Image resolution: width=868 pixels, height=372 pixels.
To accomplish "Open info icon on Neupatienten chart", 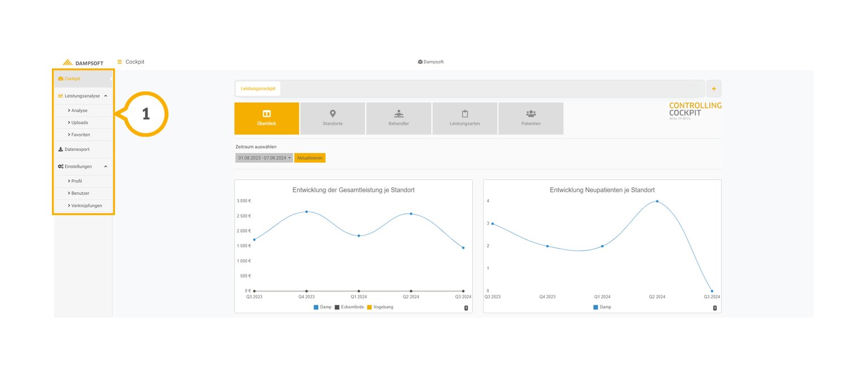I will coord(715,308).
